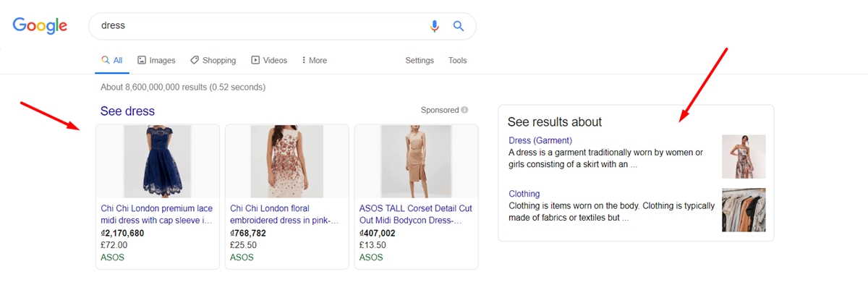The image size is (868, 290).
Task: Open 'ASOS TALL Corset Detail Cut Out' link
Action: click(x=416, y=214)
